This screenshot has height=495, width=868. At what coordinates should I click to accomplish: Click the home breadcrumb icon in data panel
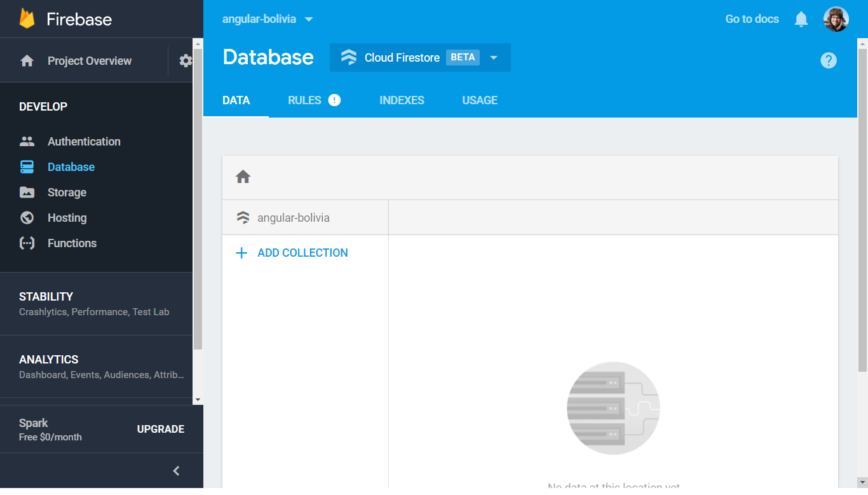tap(243, 177)
